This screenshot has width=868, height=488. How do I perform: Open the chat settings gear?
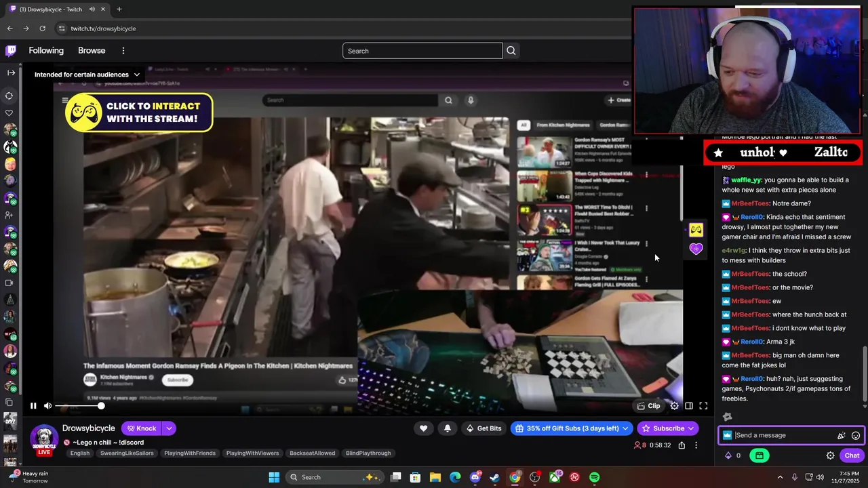click(830, 455)
